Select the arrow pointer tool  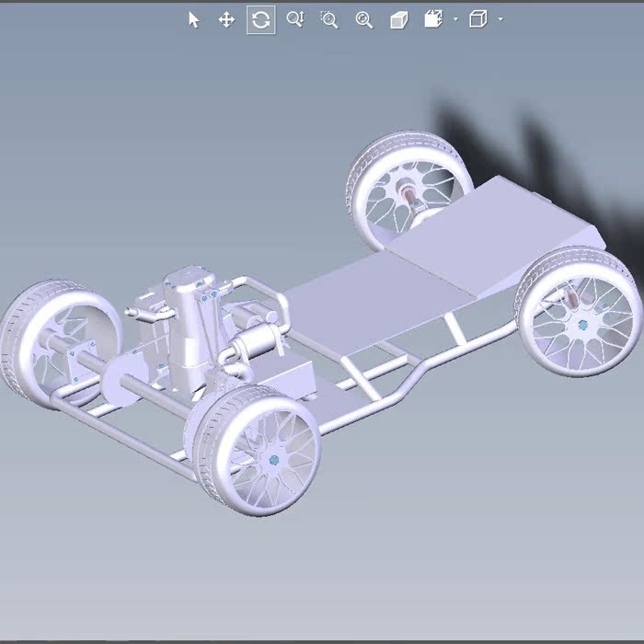point(193,19)
